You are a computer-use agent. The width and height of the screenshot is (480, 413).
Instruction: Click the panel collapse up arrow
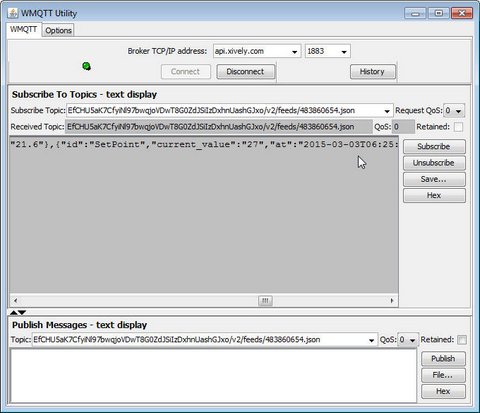(x=13, y=312)
